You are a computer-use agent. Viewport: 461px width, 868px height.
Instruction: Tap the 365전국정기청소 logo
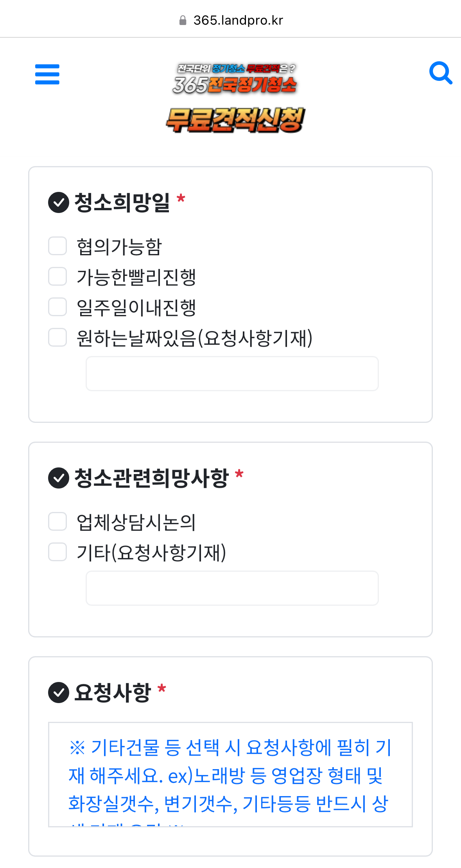pos(235,79)
